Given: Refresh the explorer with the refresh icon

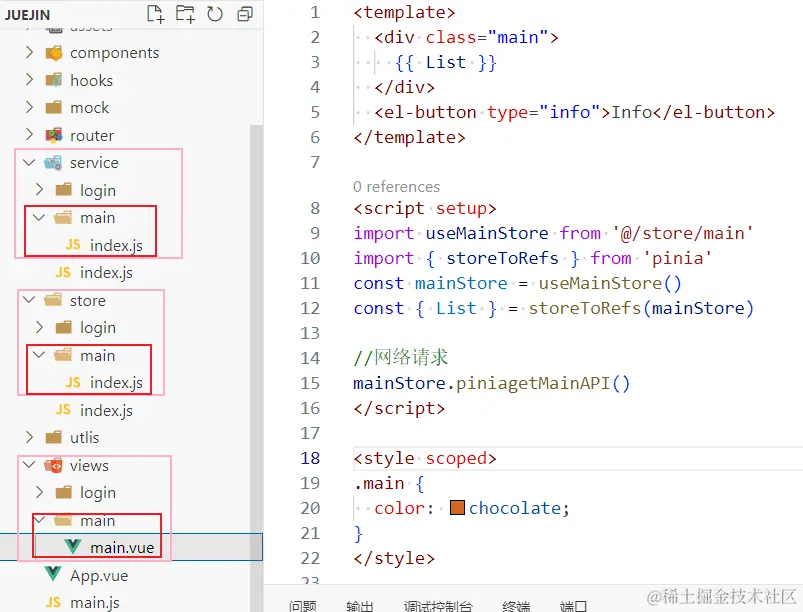Looking at the screenshot, I should point(215,14).
